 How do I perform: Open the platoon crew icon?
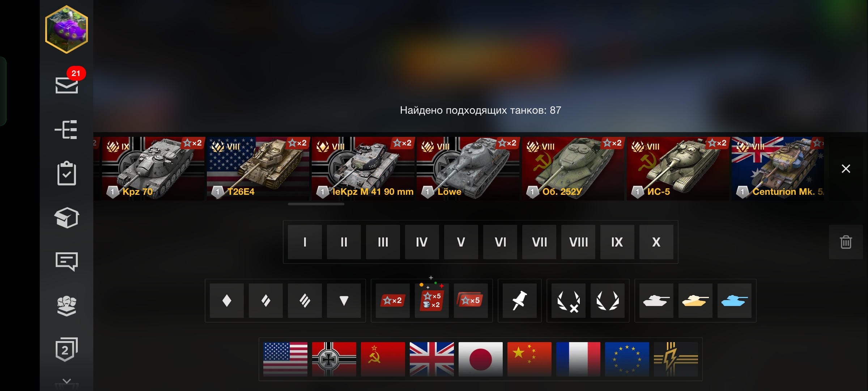(67, 306)
